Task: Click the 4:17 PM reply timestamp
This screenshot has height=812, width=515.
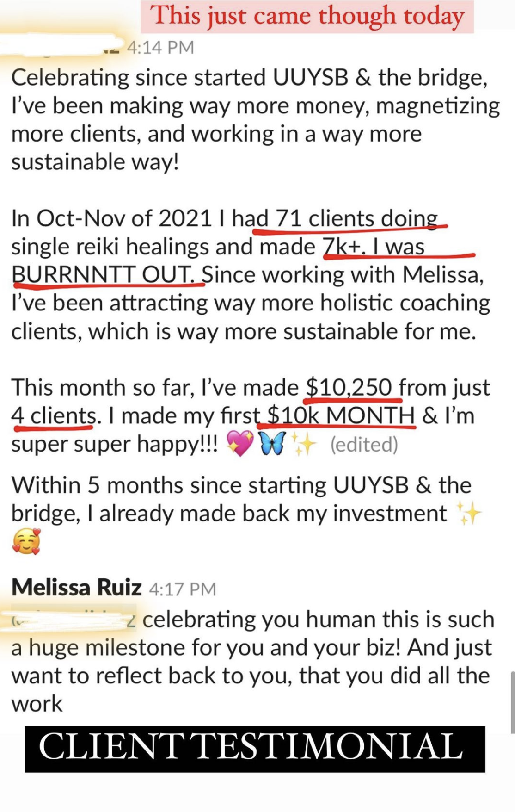Action: (x=183, y=589)
